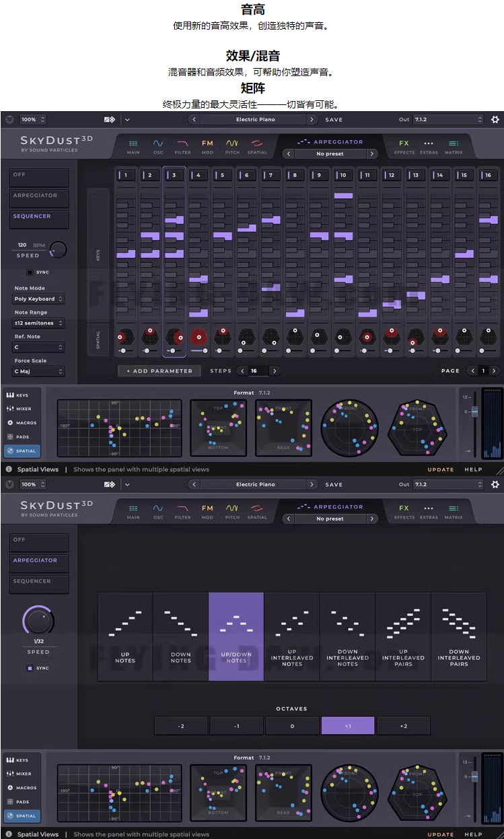Expand chevron menu beside dice in upper window
The height and width of the screenshot is (839, 504).
pos(127,119)
